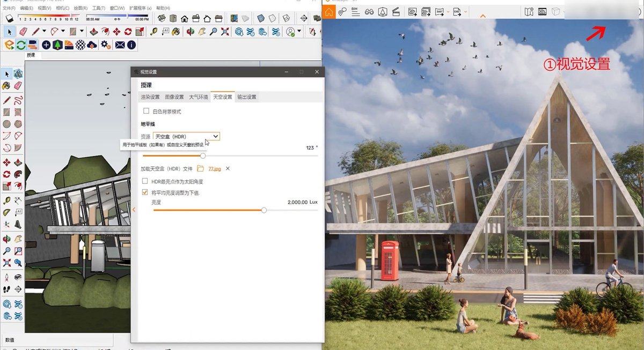The image size is (644, 350).
Task: Open the 扩展程序 menu
Action: click(137, 9)
